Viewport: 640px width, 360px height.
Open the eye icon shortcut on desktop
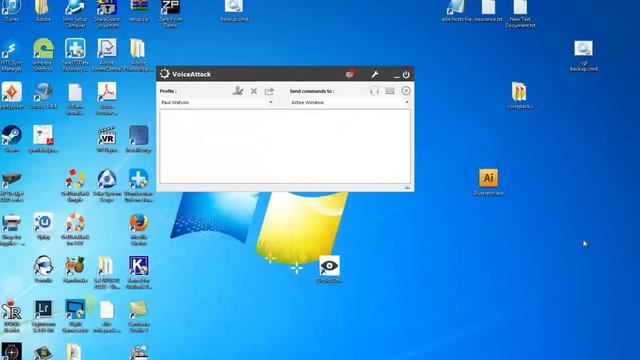point(329,269)
